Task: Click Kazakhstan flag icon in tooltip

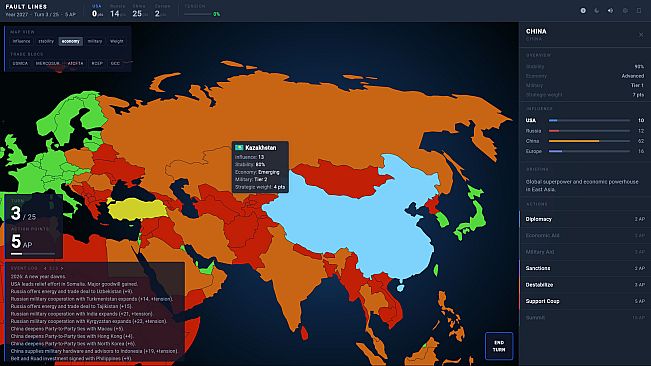Action: pyautogui.click(x=239, y=148)
